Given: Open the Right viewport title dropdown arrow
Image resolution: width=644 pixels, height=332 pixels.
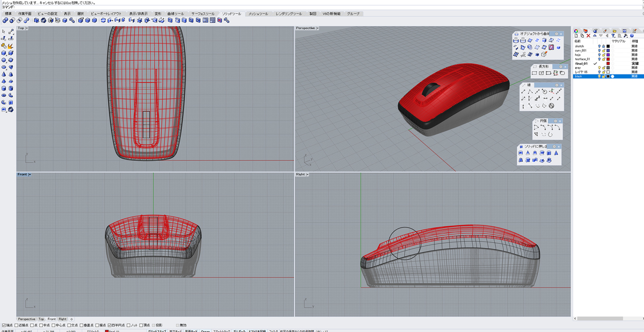Looking at the screenshot, I should (308, 174).
